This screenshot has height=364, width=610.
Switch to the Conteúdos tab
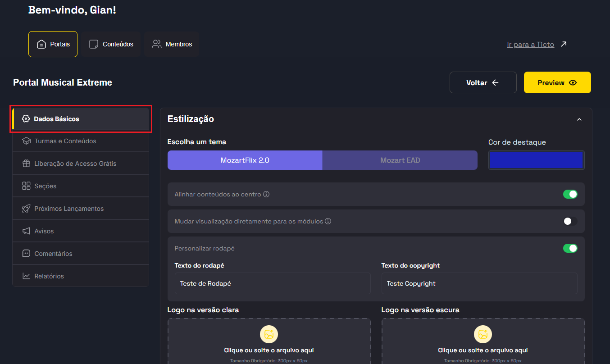(111, 44)
